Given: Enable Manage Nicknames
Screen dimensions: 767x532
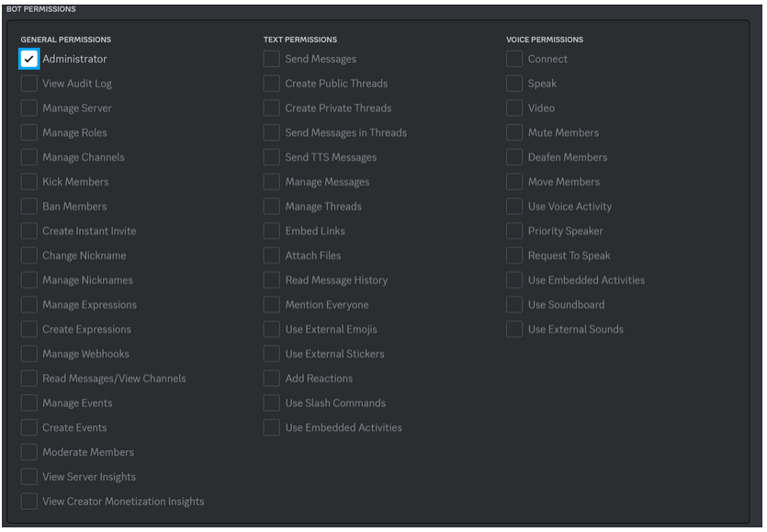Looking at the screenshot, I should (28, 280).
